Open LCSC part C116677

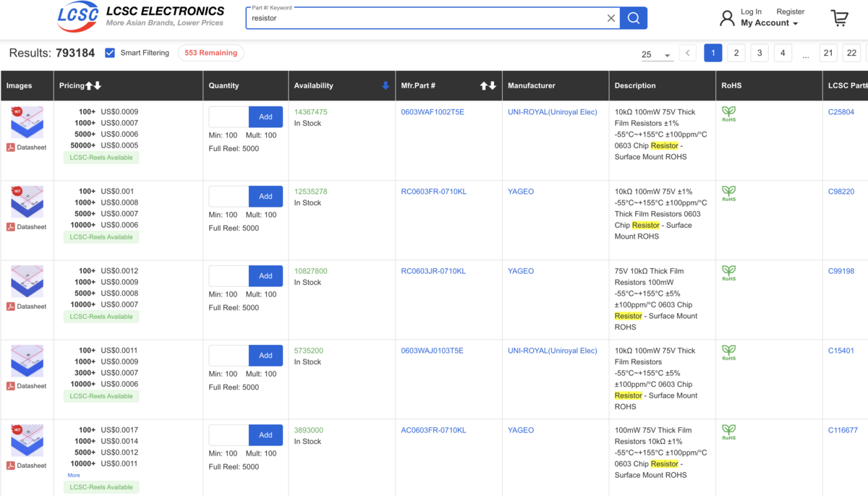843,430
